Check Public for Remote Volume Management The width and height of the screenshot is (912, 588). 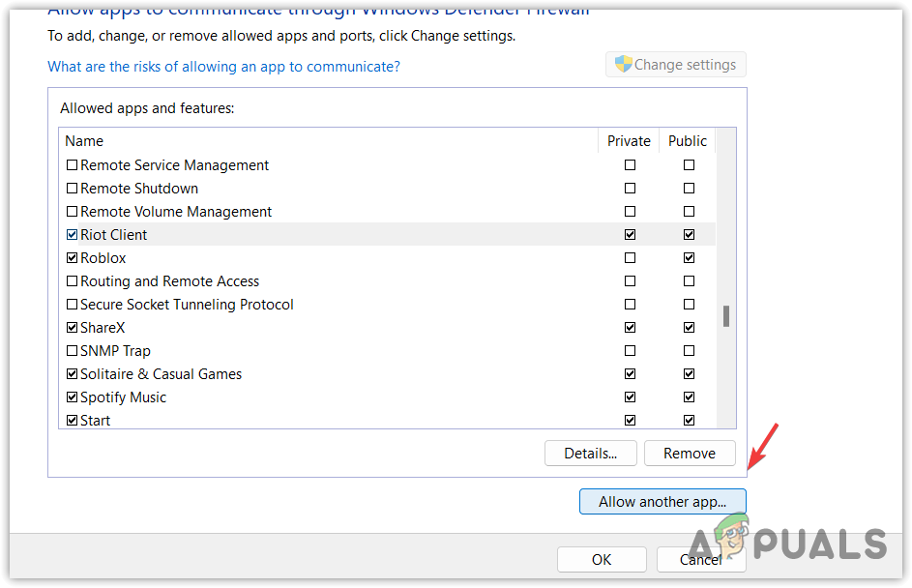click(x=689, y=212)
